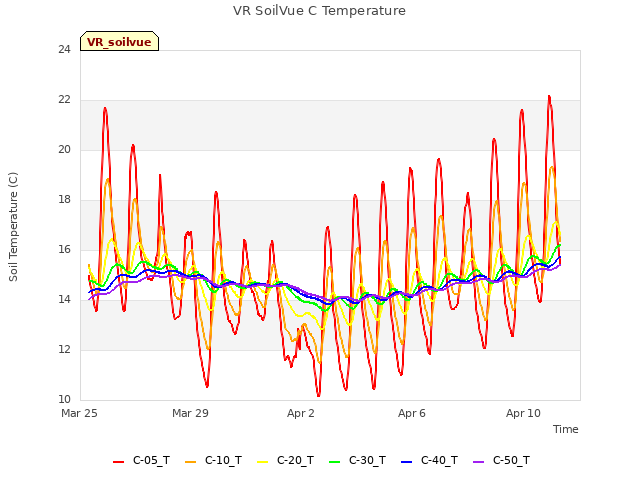Viewport: 640px width, 480px height.
Task: Click the blue C-40_T legend swatch
Action: click(407, 462)
